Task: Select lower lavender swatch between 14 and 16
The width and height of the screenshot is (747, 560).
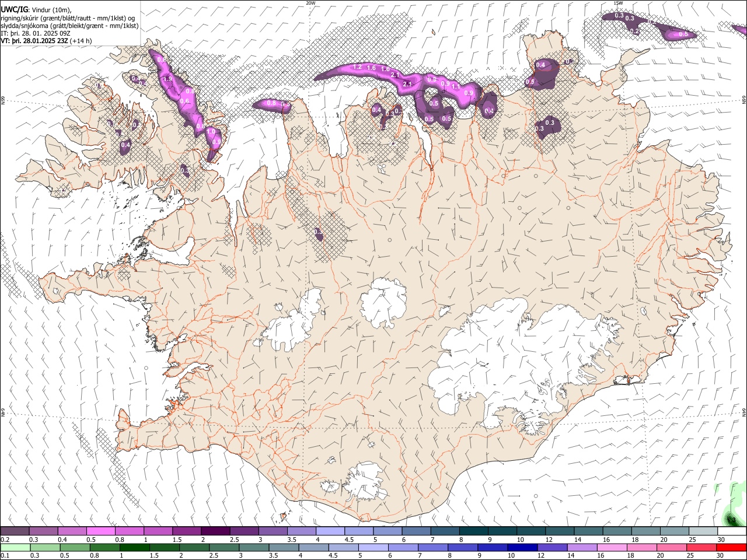Action: [582, 547]
